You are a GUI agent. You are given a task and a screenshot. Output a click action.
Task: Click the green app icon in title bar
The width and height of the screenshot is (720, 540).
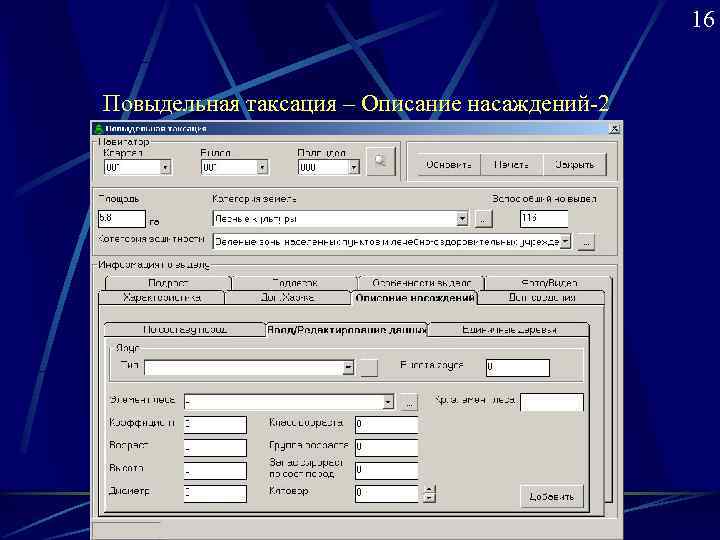(x=98, y=129)
